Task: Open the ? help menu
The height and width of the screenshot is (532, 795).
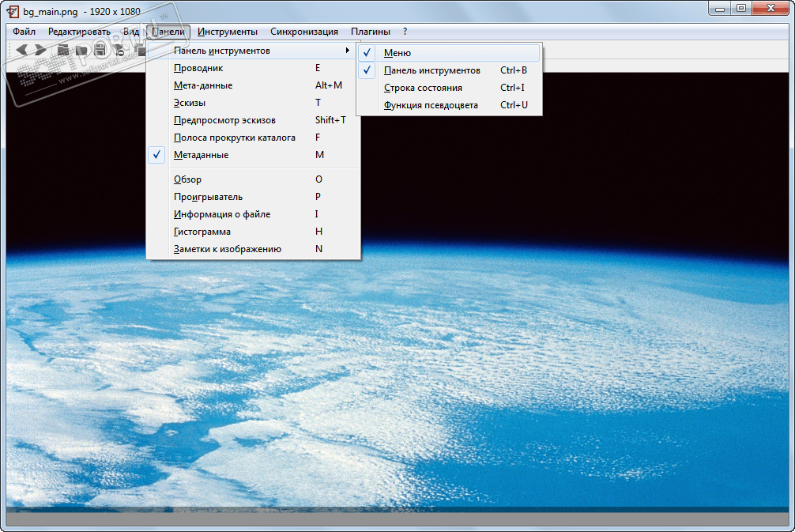Action: pyautogui.click(x=405, y=32)
